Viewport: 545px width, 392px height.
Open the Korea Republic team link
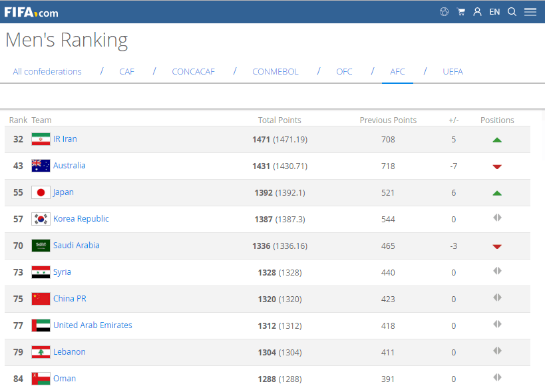point(81,219)
